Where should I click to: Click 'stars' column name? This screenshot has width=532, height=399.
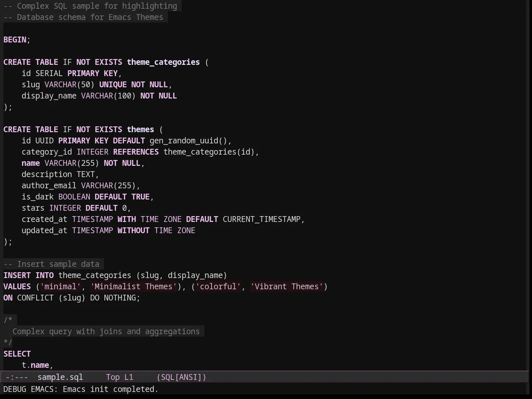(x=33, y=208)
